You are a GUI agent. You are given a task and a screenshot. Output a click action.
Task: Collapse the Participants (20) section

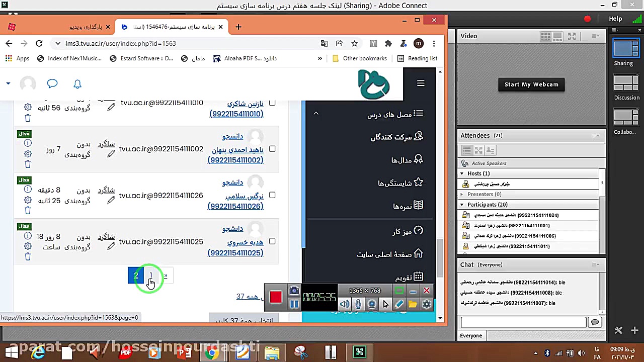click(x=461, y=205)
